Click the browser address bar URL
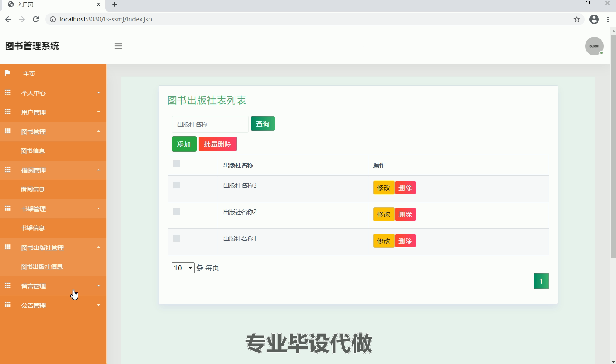Screen dimensions: 616x364 tap(106, 19)
